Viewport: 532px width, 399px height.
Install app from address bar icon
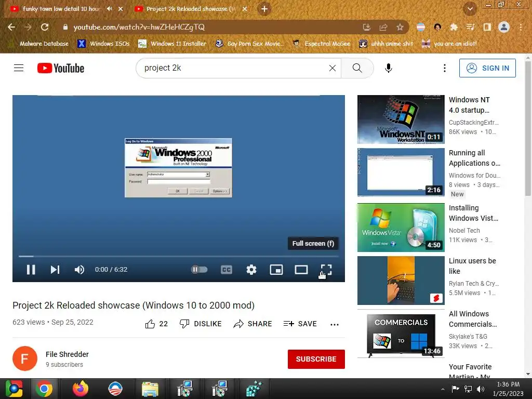[x=366, y=27]
